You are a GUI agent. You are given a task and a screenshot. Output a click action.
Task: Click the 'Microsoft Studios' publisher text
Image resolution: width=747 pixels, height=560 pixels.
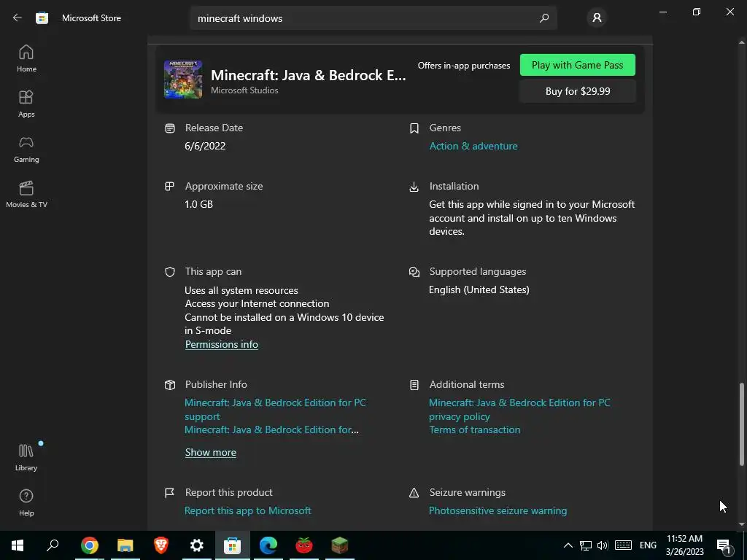(x=244, y=90)
